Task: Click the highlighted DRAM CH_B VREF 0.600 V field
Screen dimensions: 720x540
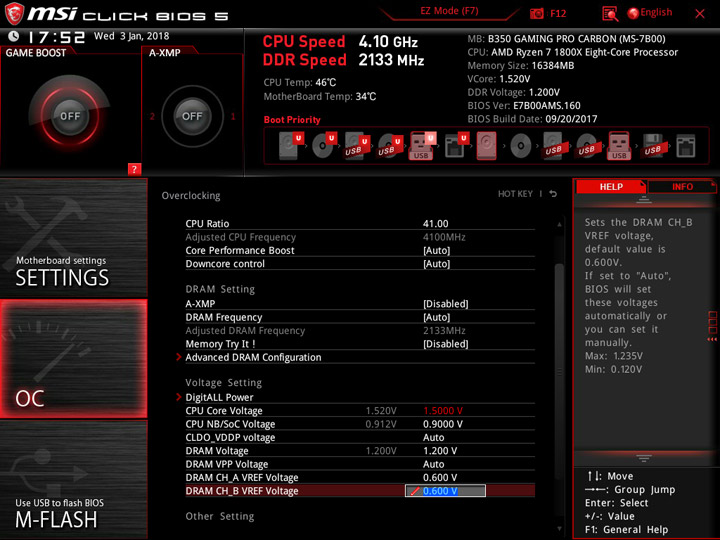Action: [x=445, y=491]
